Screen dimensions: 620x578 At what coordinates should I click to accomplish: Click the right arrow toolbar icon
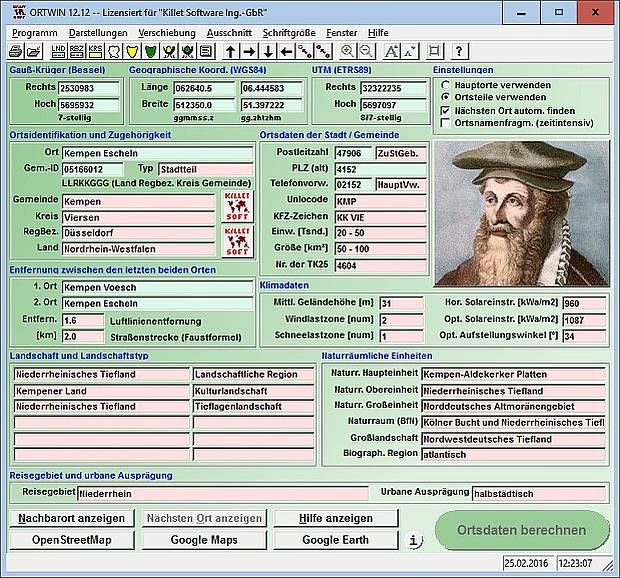tap(250, 51)
